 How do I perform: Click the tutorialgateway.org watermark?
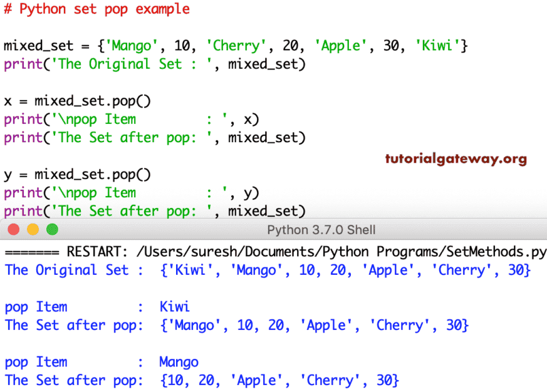click(x=456, y=158)
